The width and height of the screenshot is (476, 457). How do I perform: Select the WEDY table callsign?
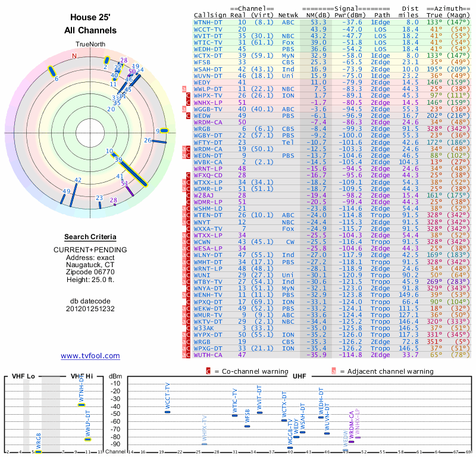tap(202, 82)
